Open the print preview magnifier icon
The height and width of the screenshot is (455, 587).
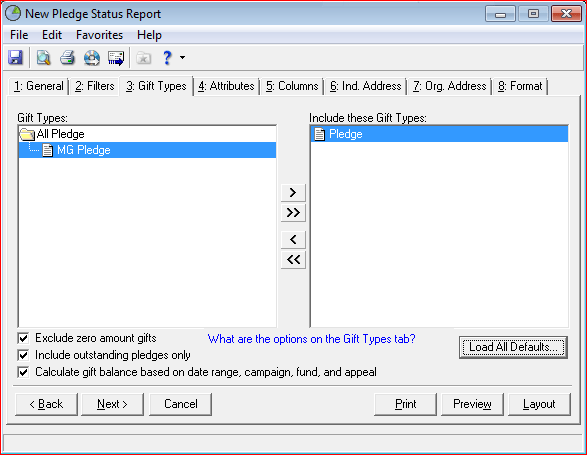(43, 58)
